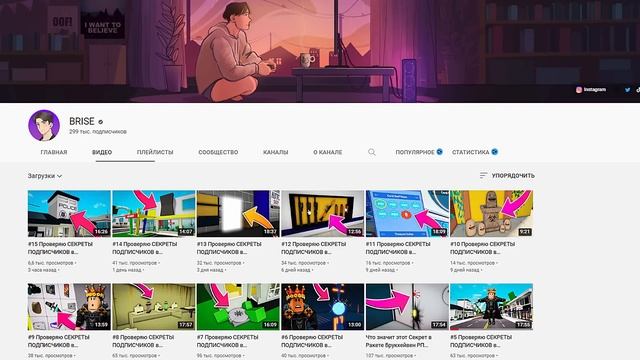Click the verified badge next to BRISE
The height and width of the screenshot is (360, 640).
pyautogui.click(x=100, y=122)
